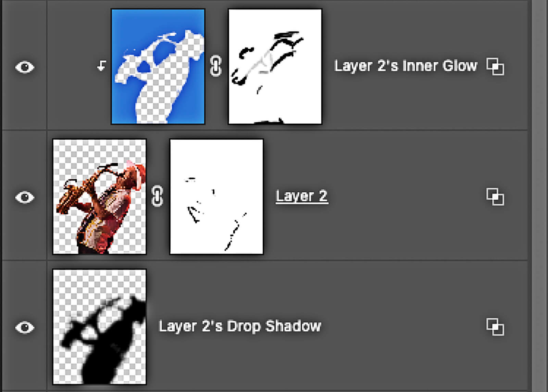This screenshot has width=548, height=392.
Task: Toggle visibility of Layer 2
Action: [x=25, y=197]
